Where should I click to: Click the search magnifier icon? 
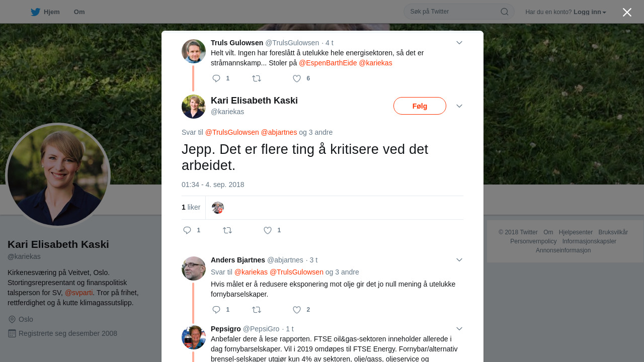click(504, 12)
